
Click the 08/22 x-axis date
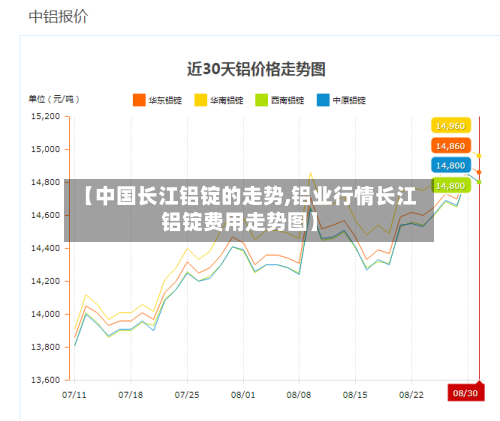pyautogui.click(x=411, y=395)
